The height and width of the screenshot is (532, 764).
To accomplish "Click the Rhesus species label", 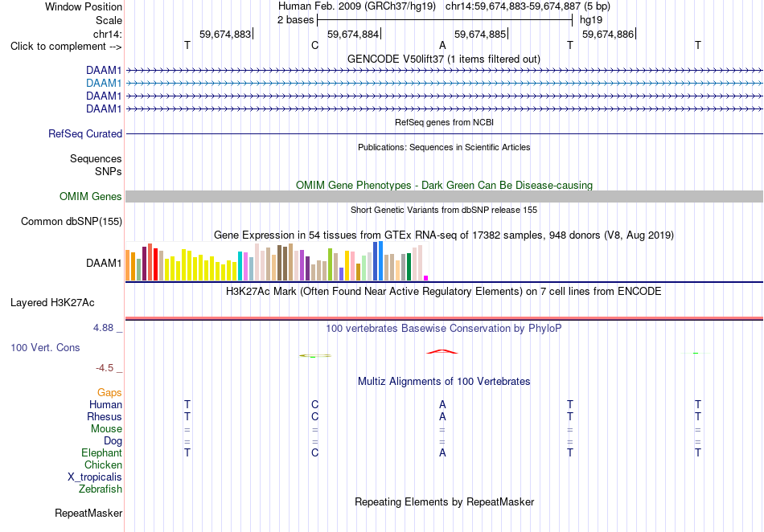I will (105, 416).
